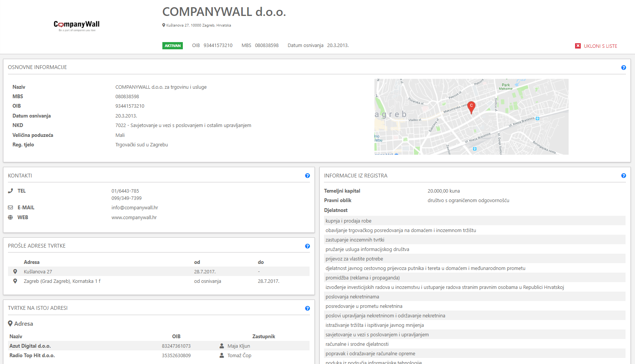
Task: Click the person icon next to Tomaž Čop
Action: (222, 355)
